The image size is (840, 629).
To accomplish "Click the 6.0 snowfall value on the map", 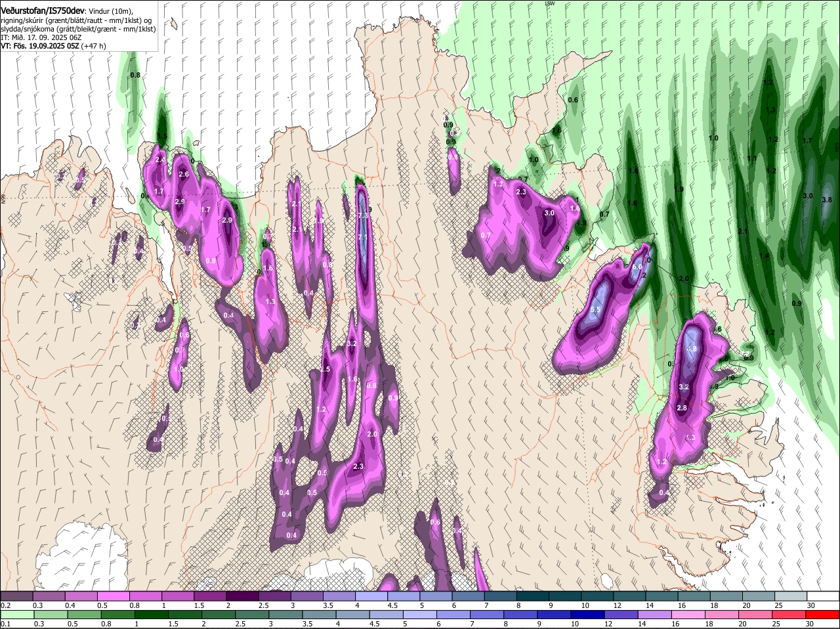I will tap(637, 267).
